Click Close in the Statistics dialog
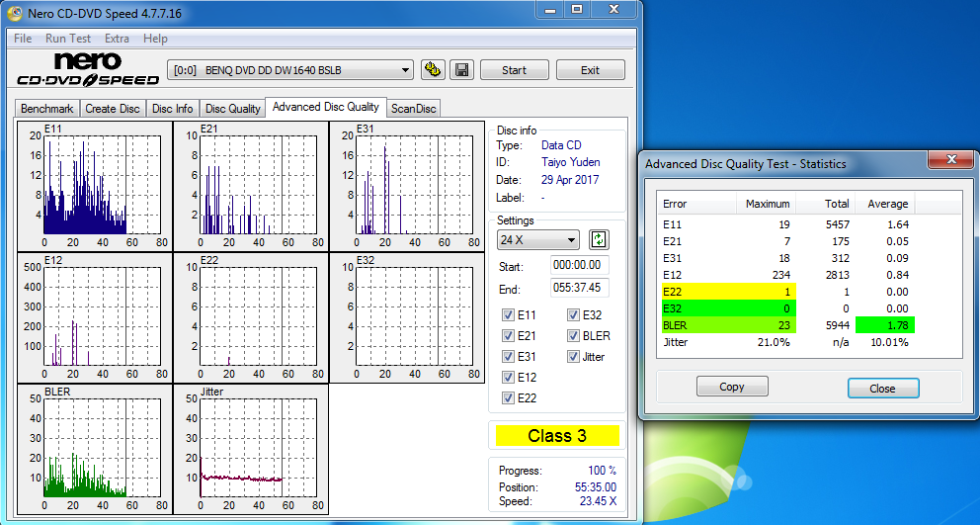980x525 pixels. point(882,388)
